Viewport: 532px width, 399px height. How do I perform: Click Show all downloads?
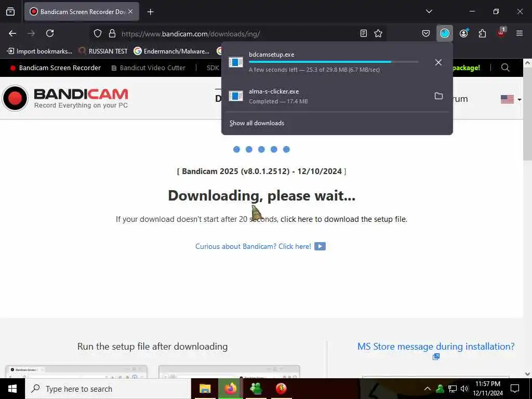pyautogui.click(x=257, y=123)
